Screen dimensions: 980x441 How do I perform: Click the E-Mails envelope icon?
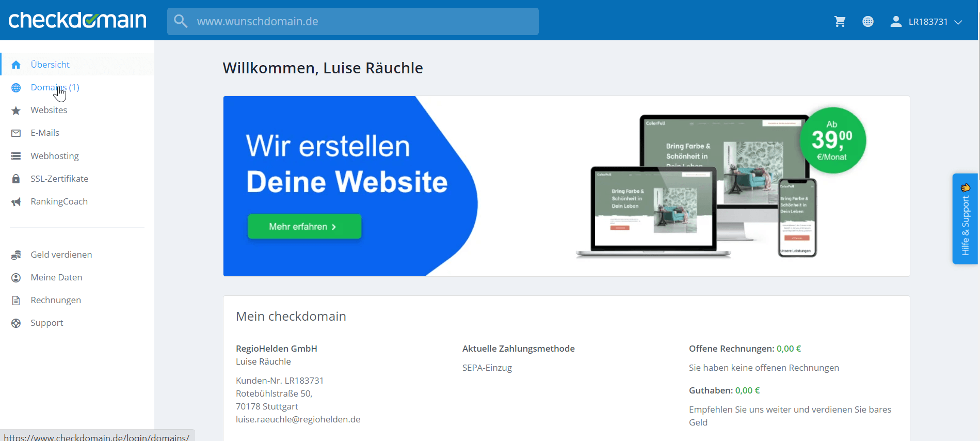[16, 133]
